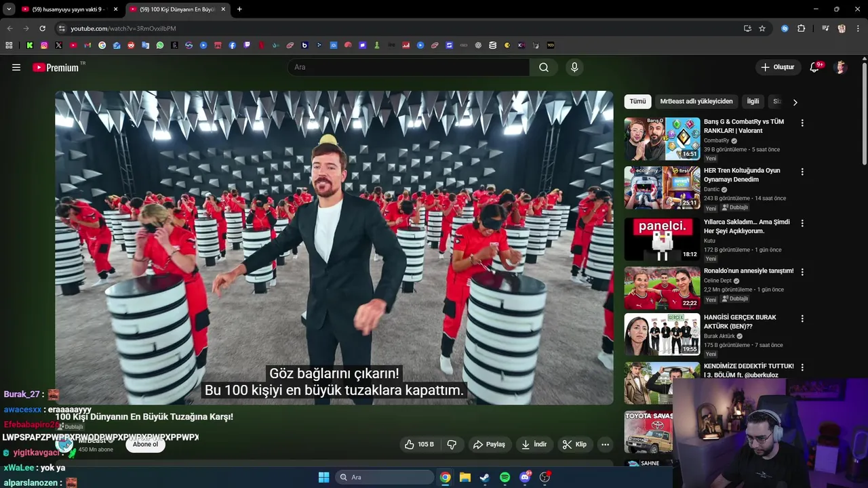Open Twitch bookmark in bookmarks bar
Viewport: 868px width, 488px height.
(x=247, y=45)
